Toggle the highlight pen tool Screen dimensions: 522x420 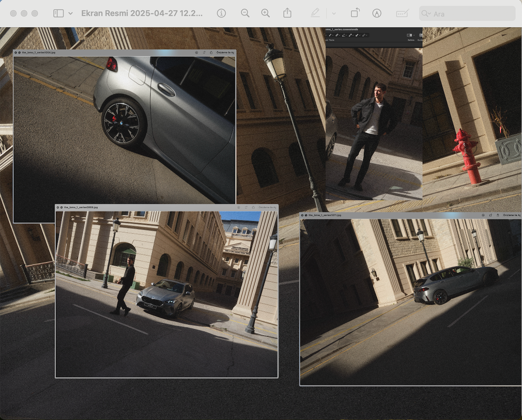click(x=315, y=13)
